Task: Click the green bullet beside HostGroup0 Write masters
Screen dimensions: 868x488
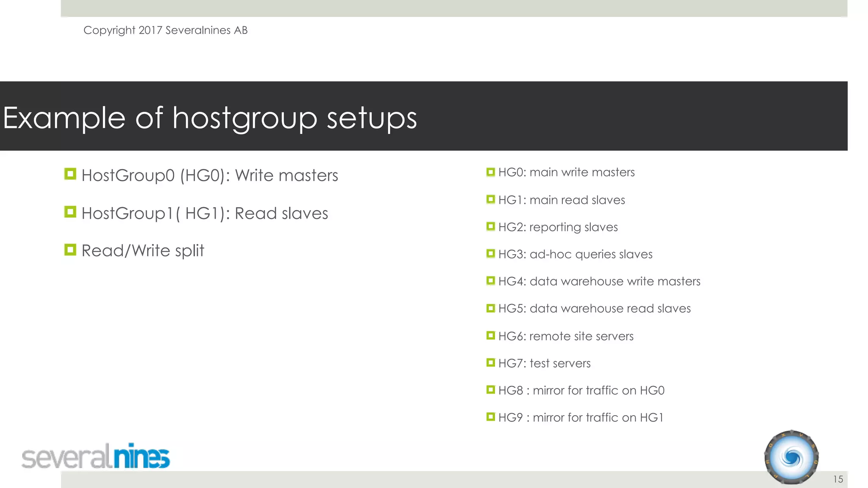Action: [70, 174]
